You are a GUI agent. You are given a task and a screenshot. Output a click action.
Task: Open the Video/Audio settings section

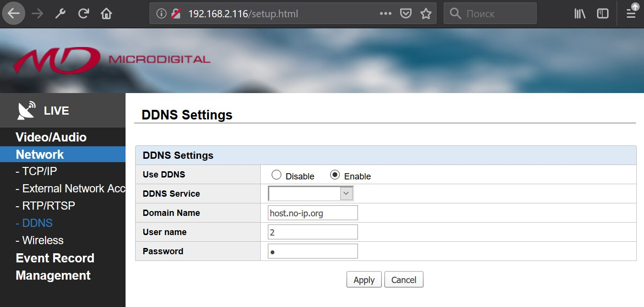51,137
